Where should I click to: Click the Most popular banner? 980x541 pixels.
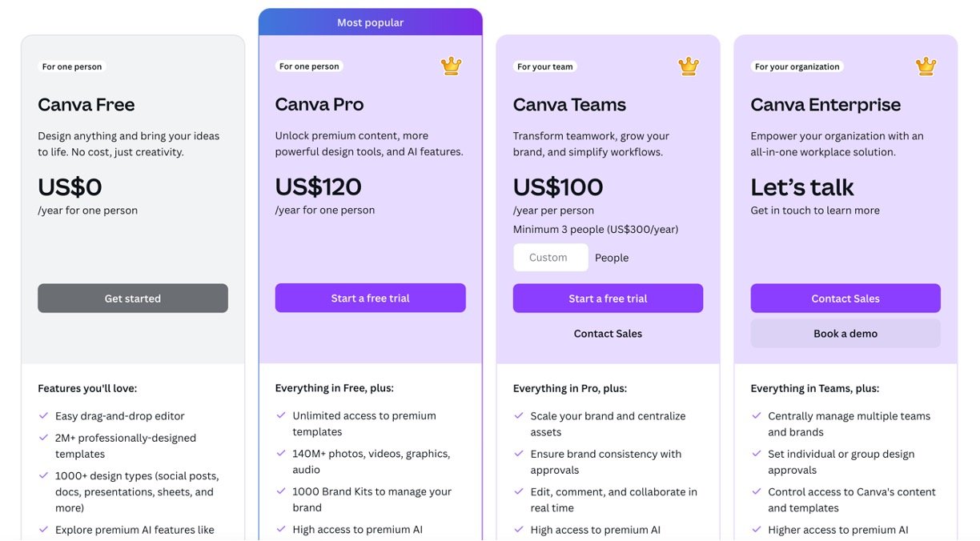370,22
